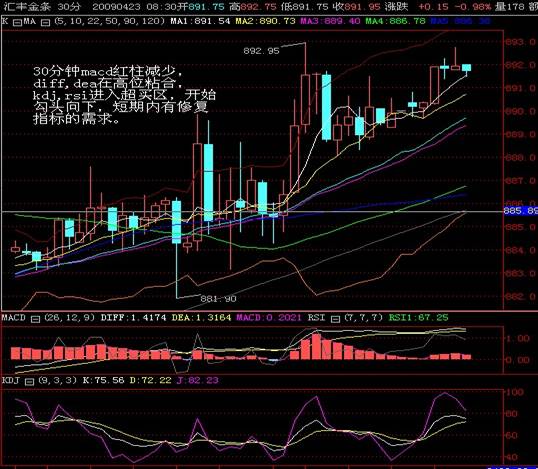
Task: Click the 882.0 price axis label
Action: [x=520, y=296]
